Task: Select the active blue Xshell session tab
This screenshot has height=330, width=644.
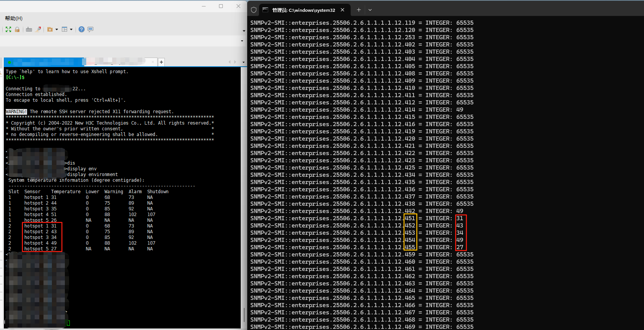Action: pos(44,62)
